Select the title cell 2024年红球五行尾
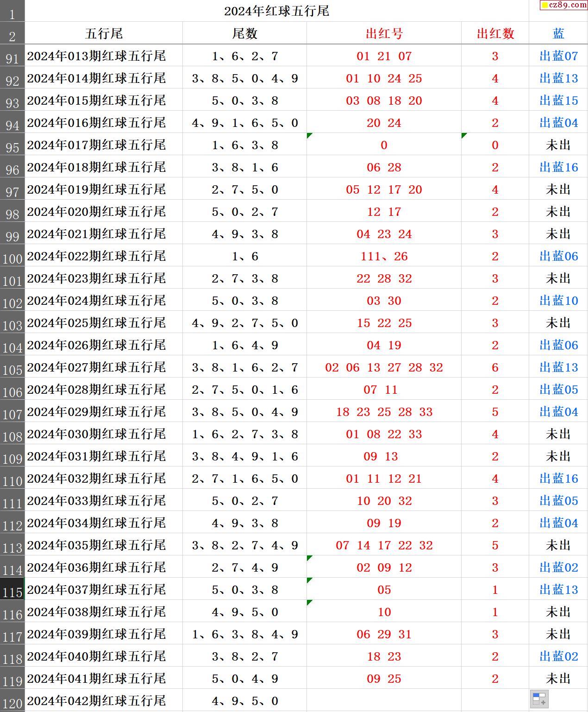 click(276, 11)
